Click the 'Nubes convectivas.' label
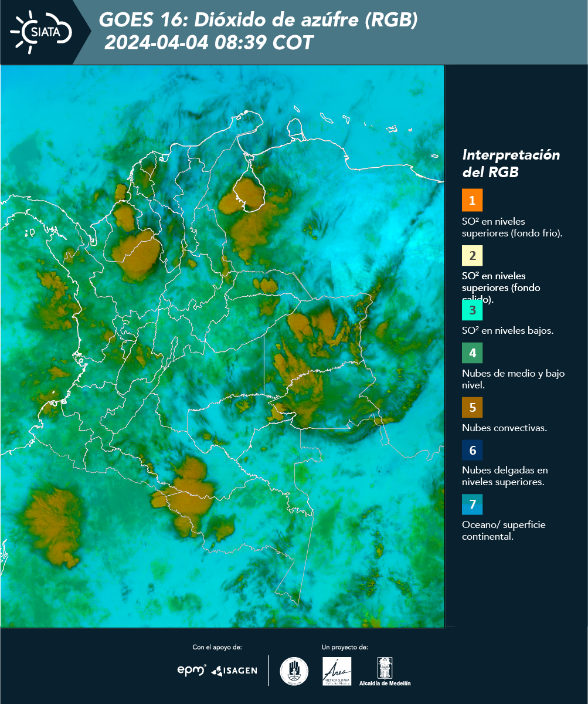Screen dimensions: 588x704 (x=504, y=428)
